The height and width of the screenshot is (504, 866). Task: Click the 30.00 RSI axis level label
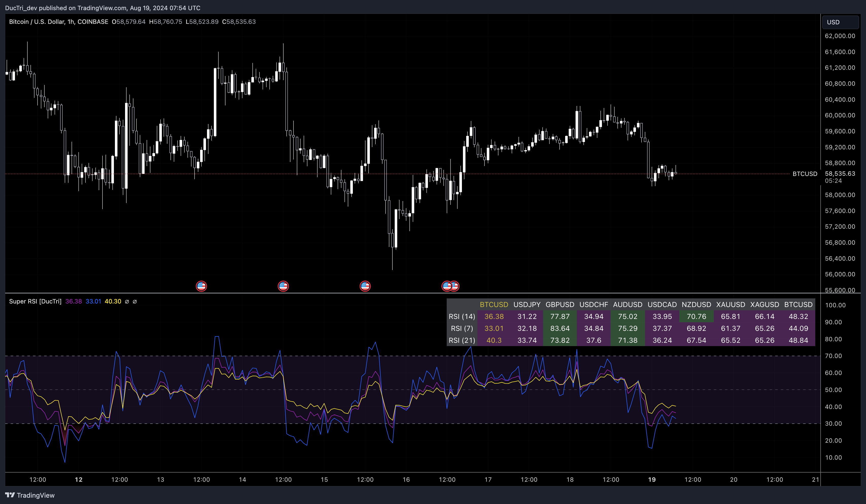[833, 423]
